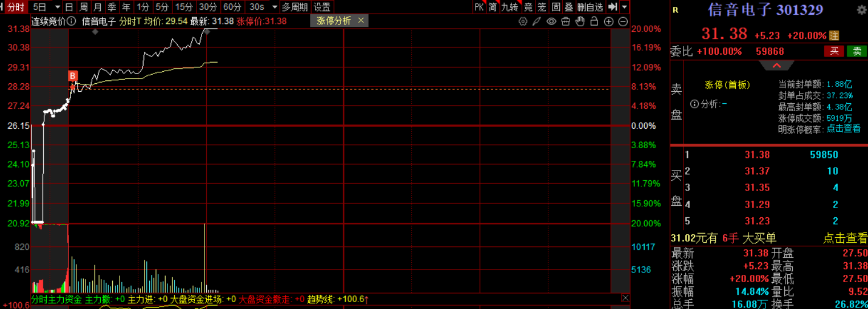Click the 连续竞价 label

pyautogui.click(x=48, y=22)
